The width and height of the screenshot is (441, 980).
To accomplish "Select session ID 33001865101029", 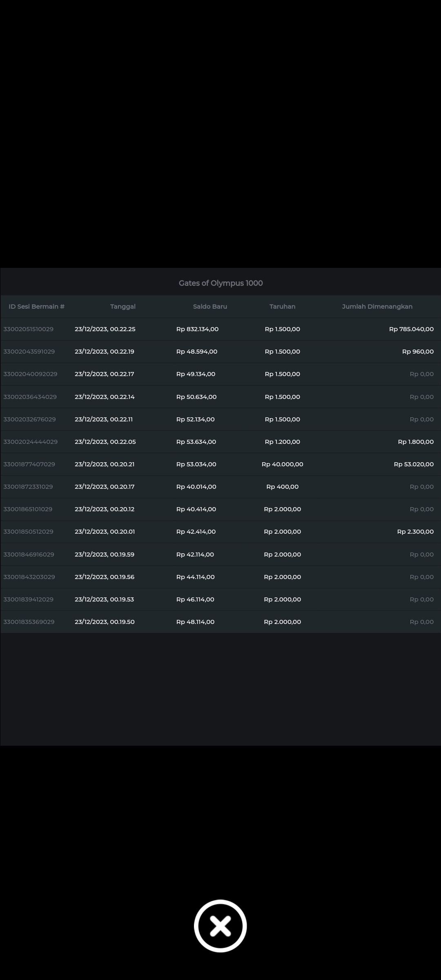I will pyautogui.click(x=28, y=509).
